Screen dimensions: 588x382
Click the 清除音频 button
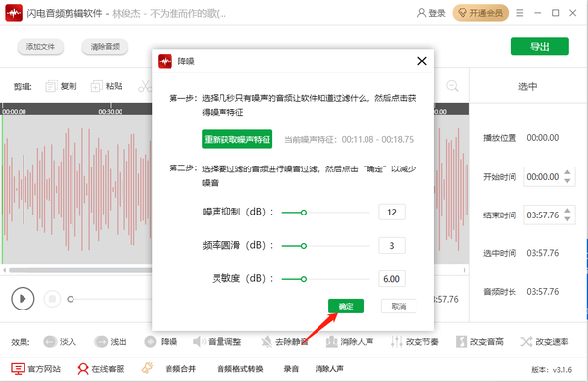pos(105,47)
